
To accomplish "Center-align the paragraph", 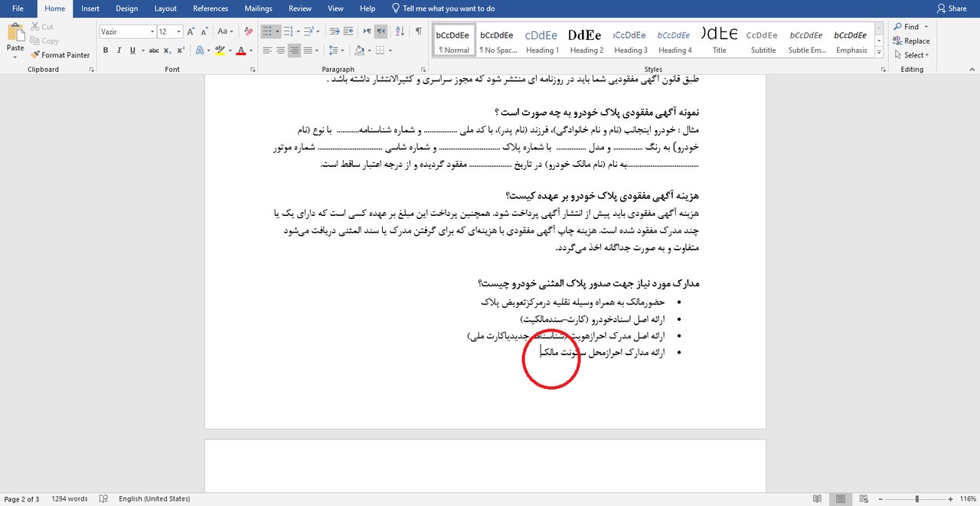I will [x=281, y=51].
